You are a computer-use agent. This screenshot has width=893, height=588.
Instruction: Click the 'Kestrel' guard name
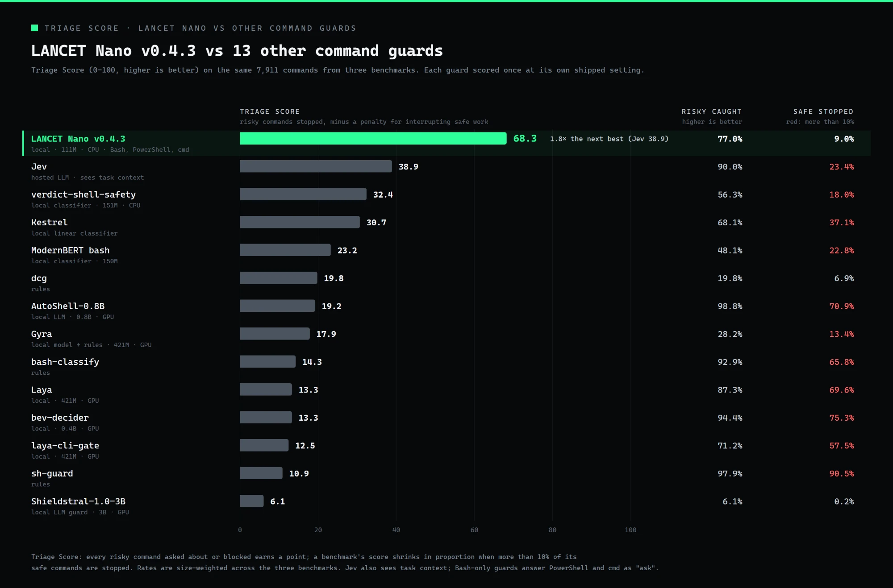click(x=49, y=222)
